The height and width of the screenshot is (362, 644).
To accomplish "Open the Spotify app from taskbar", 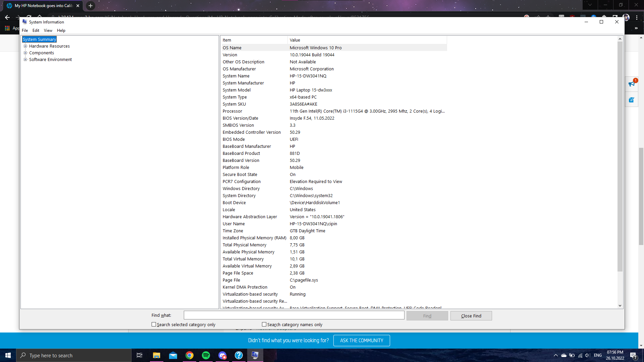I will pos(206,355).
